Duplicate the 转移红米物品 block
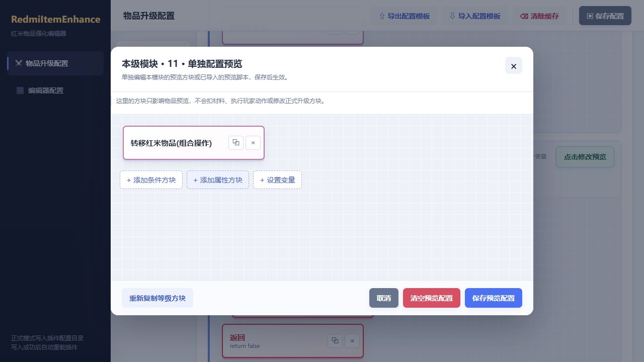The width and height of the screenshot is (644, 362). click(x=236, y=143)
